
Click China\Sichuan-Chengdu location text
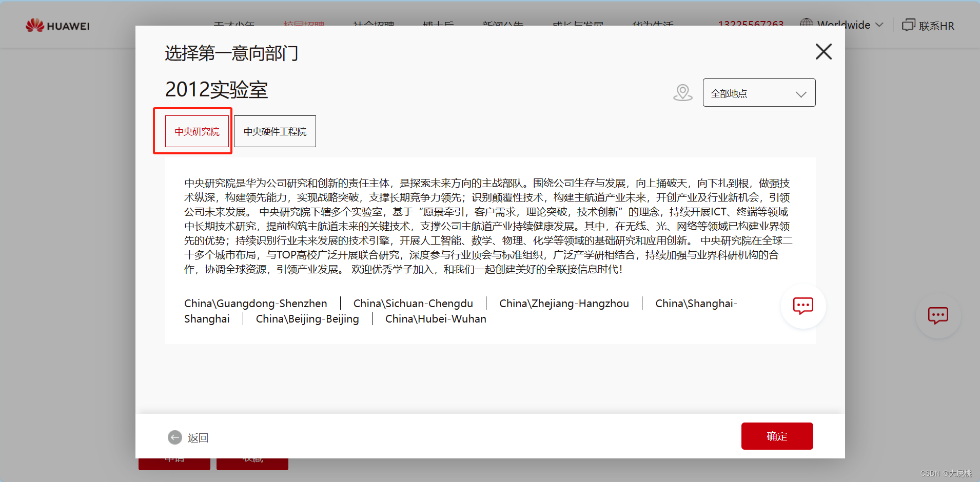coord(413,304)
